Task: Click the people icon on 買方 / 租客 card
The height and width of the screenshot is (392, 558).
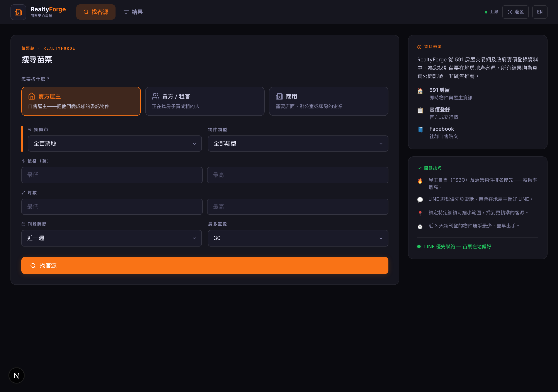Action: [x=156, y=96]
